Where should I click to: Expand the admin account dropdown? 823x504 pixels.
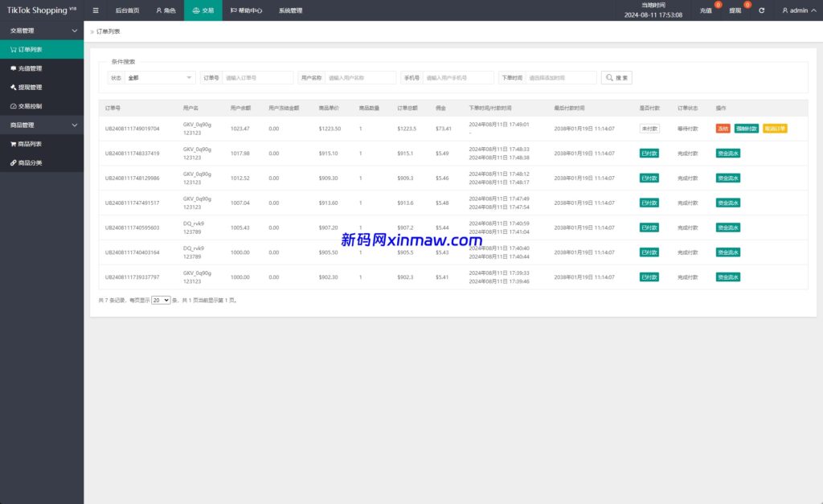800,10
